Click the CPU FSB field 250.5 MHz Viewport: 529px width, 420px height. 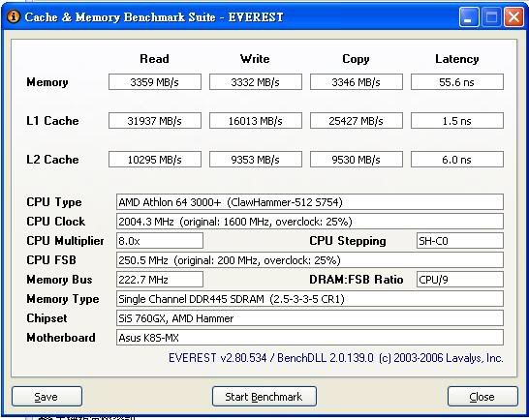[x=310, y=260]
